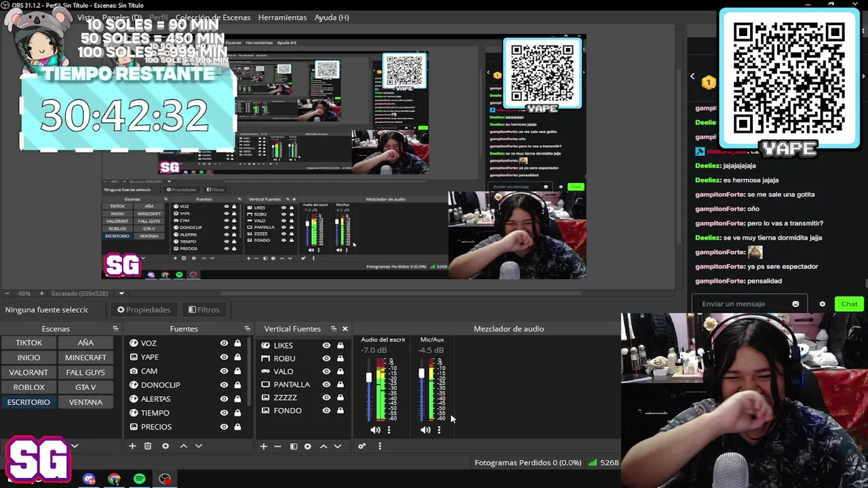Move source up in Fuentes toolbar
The height and width of the screenshot is (488, 868).
coord(183,446)
